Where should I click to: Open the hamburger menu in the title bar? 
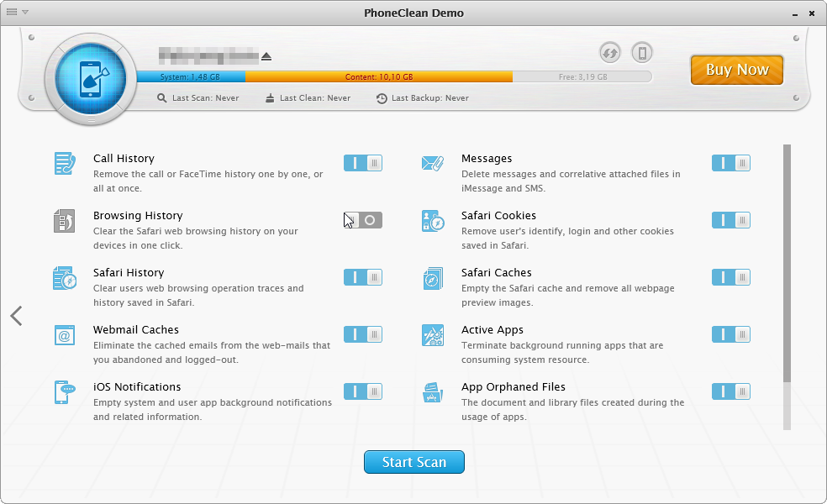click(12, 12)
